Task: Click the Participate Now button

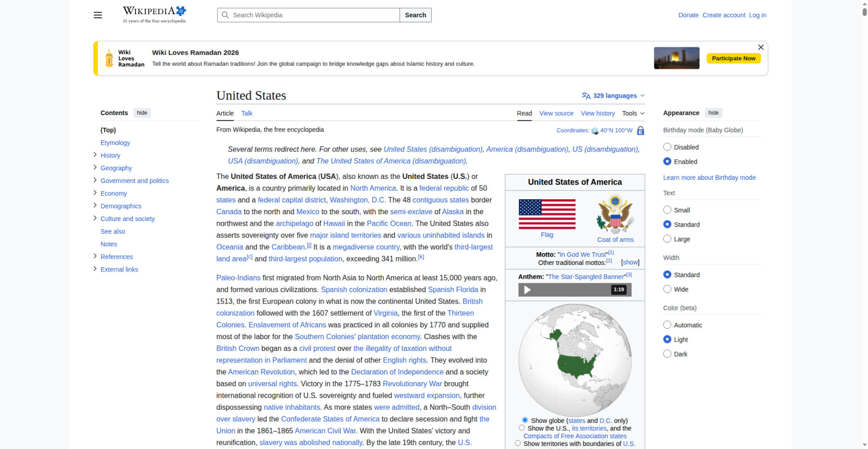Action: (x=733, y=58)
